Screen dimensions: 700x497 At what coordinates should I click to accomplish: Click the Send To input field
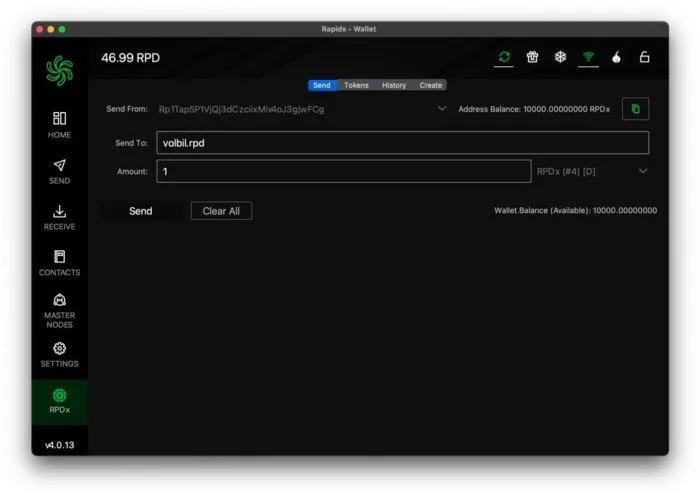[x=403, y=143]
